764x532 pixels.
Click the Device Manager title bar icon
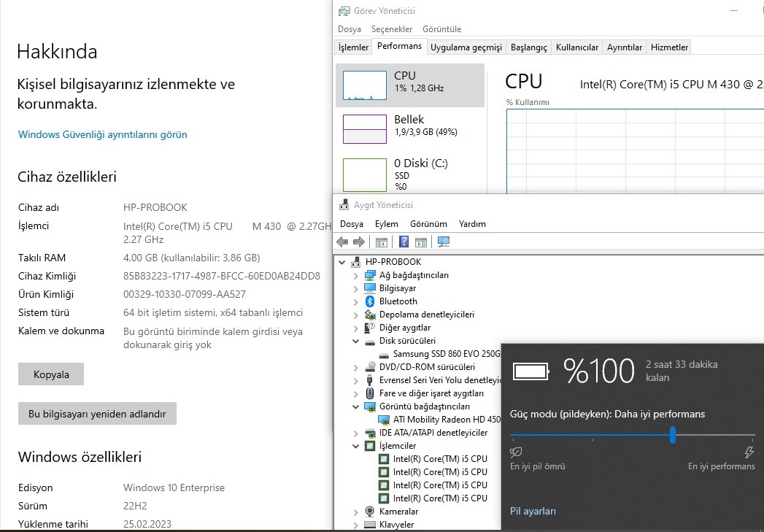344,204
